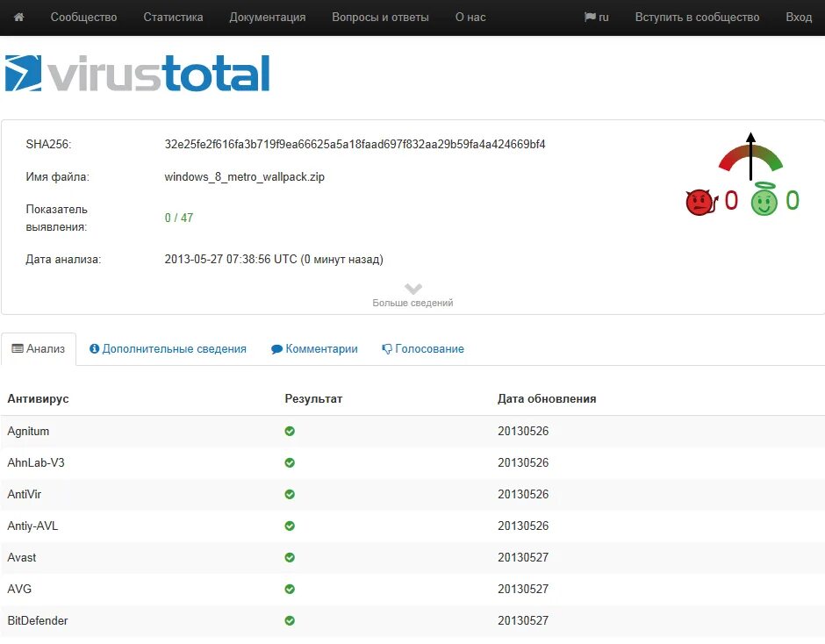Open the ru language selector
825x644 pixels.
point(597,18)
